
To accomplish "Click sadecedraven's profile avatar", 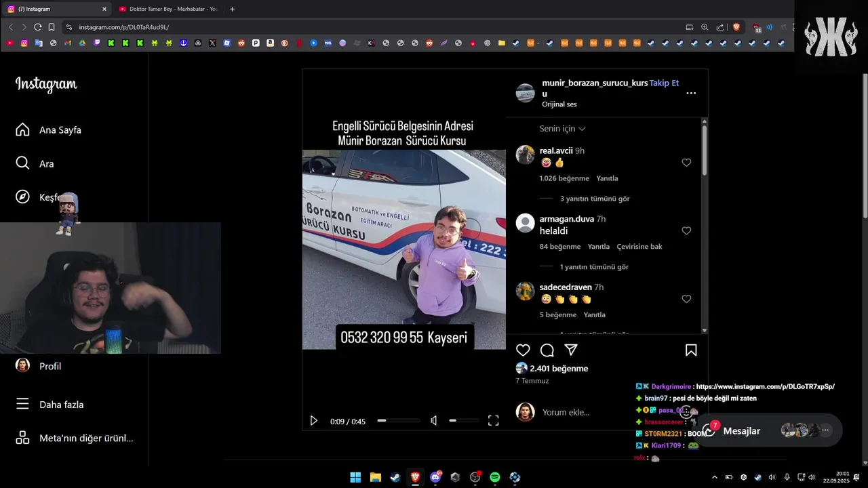I will [x=526, y=291].
